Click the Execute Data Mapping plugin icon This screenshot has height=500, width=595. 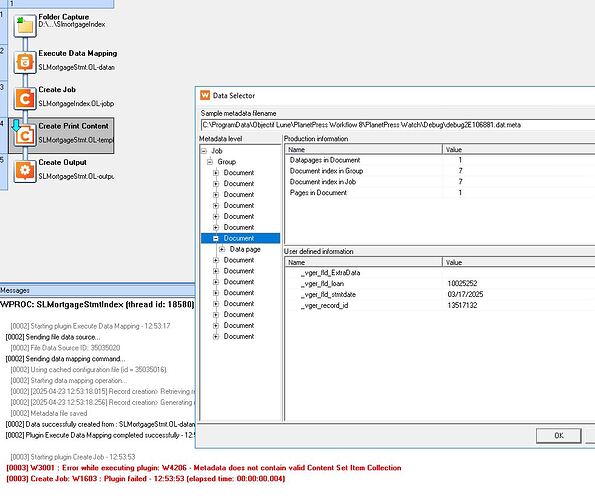pos(25,62)
